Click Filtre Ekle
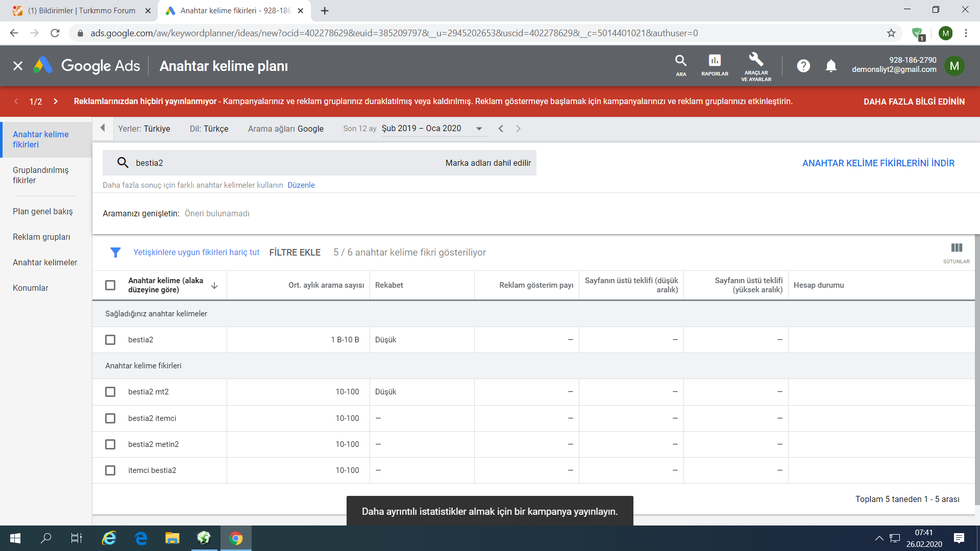This screenshot has height=551, width=980. click(x=295, y=253)
